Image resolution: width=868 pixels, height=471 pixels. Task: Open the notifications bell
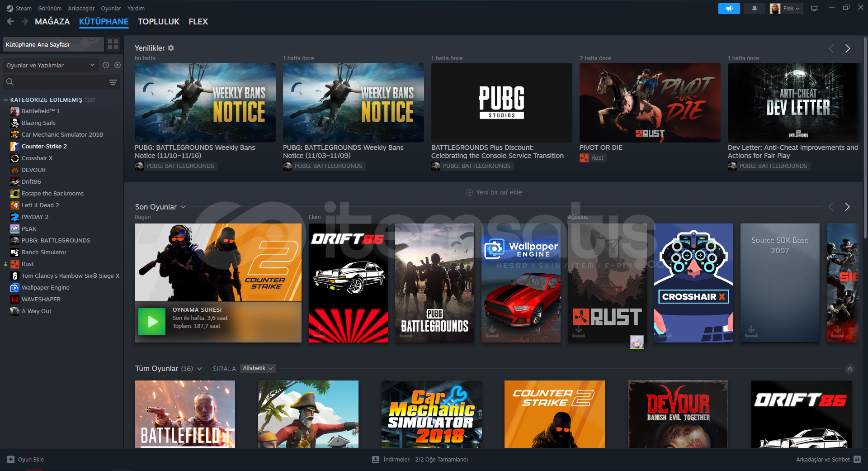(x=754, y=9)
